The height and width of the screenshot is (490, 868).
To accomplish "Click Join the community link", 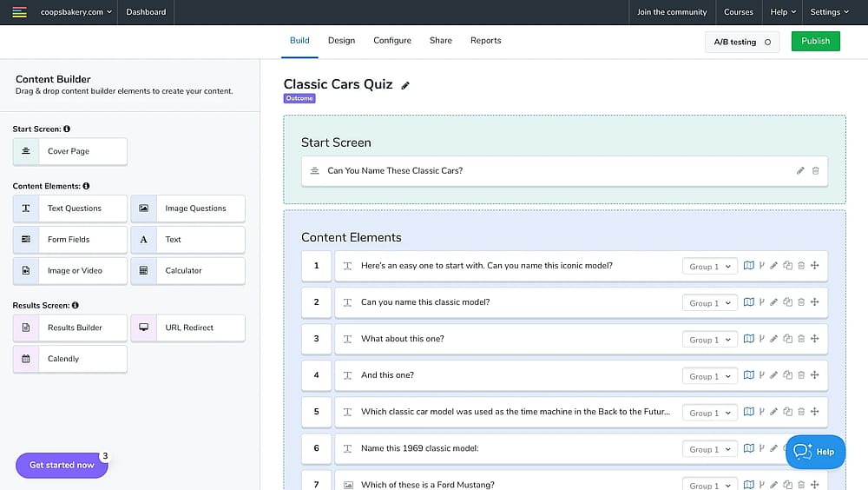I will (672, 12).
